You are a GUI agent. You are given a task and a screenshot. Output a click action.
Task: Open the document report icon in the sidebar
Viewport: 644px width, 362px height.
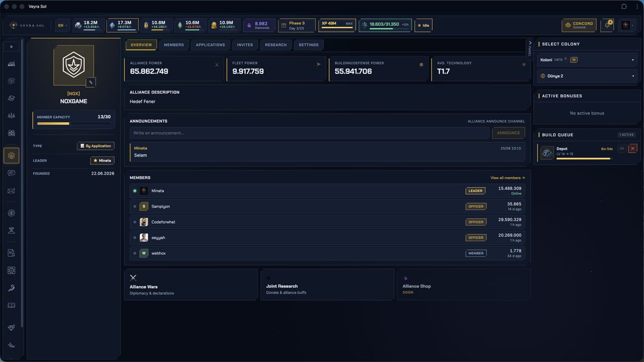point(11,253)
